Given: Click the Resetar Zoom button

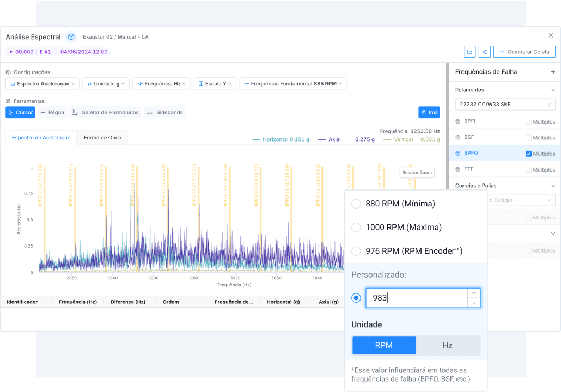Looking at the screenshot, I should (x=417, y=172).
